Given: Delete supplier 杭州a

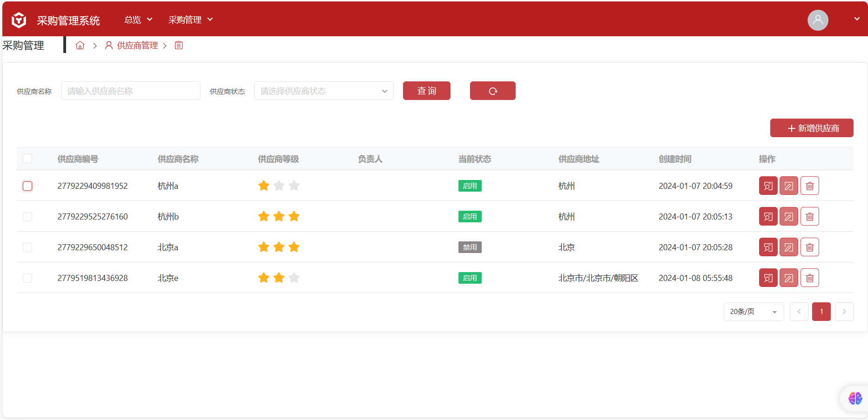Looking at the screenshot, I should pos(810,186).
